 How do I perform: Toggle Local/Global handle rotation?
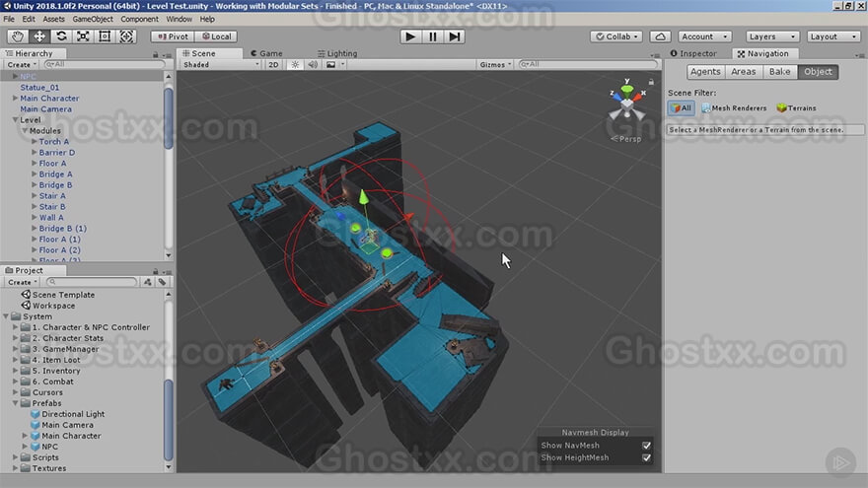click(x=216, y=36)
